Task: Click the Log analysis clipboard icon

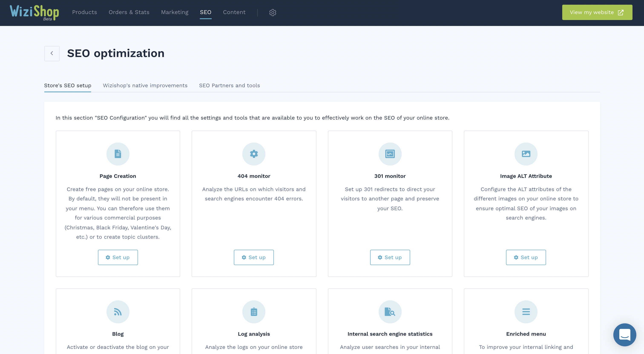Action: [x=254, y=312]
